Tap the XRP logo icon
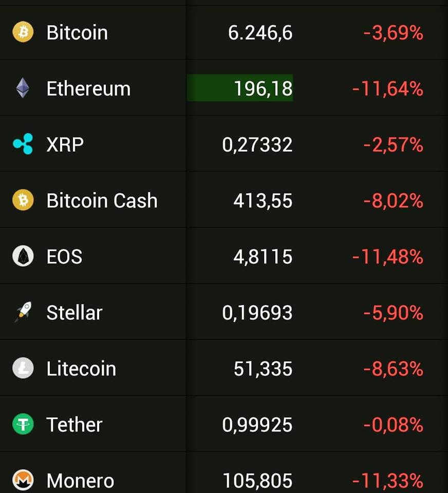 23,144
